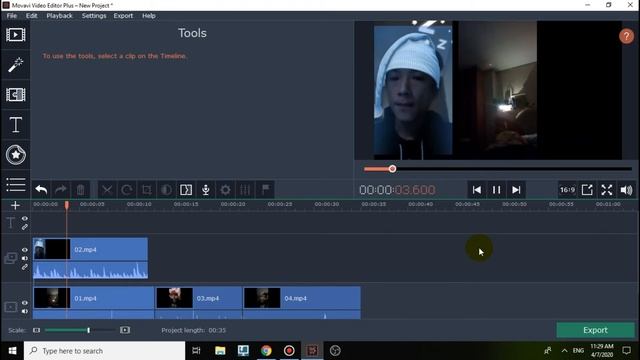Viewport: 640px width, 360px height.
Task: Skip to next frame
Action: point(516,190)
